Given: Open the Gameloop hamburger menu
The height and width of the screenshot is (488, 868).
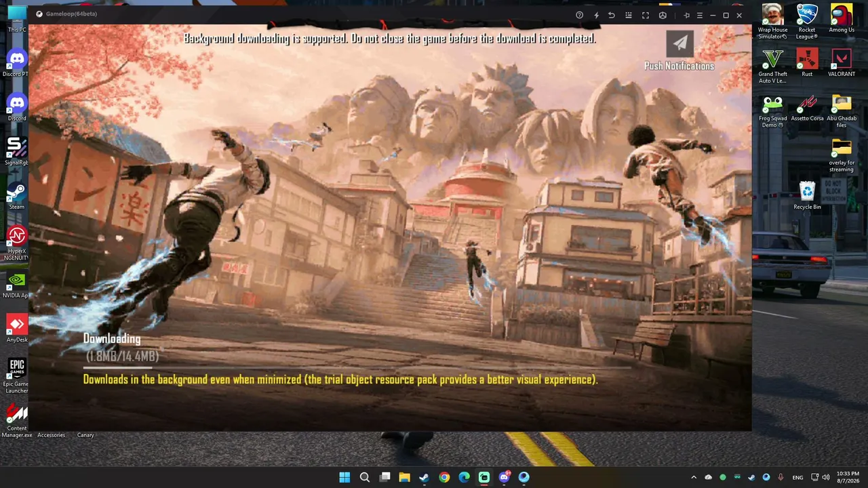Looking at the screenshot, I should click(x=700, y=15).
